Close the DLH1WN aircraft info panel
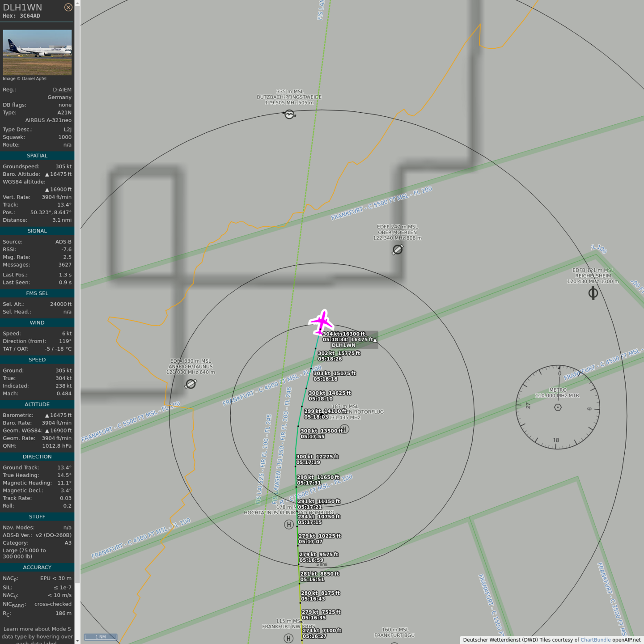The height and width of the screenshot is (644, 644). tap(68, 7)
